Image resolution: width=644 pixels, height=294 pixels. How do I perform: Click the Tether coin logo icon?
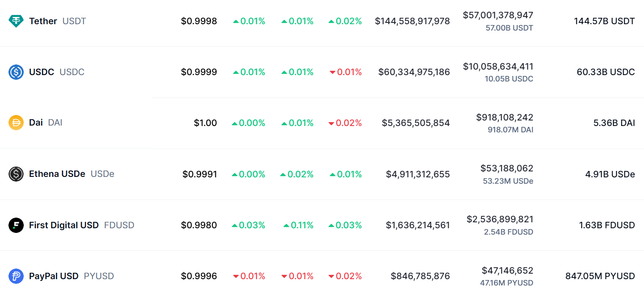click(16, 21)
